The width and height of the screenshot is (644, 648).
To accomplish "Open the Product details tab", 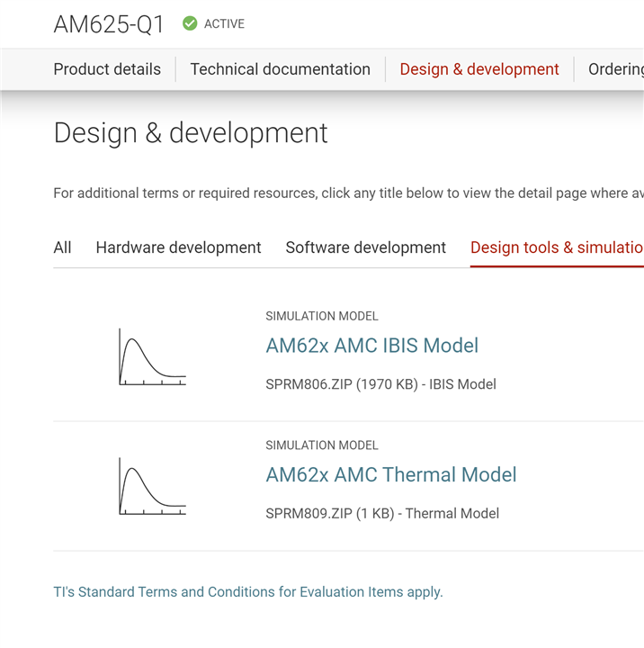I will (x=107, y=69).
